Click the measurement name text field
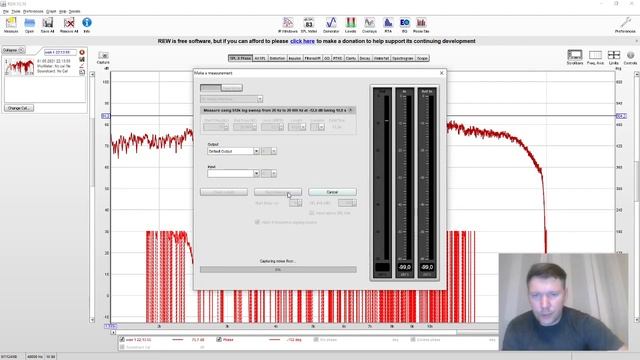 click(60, 52)
